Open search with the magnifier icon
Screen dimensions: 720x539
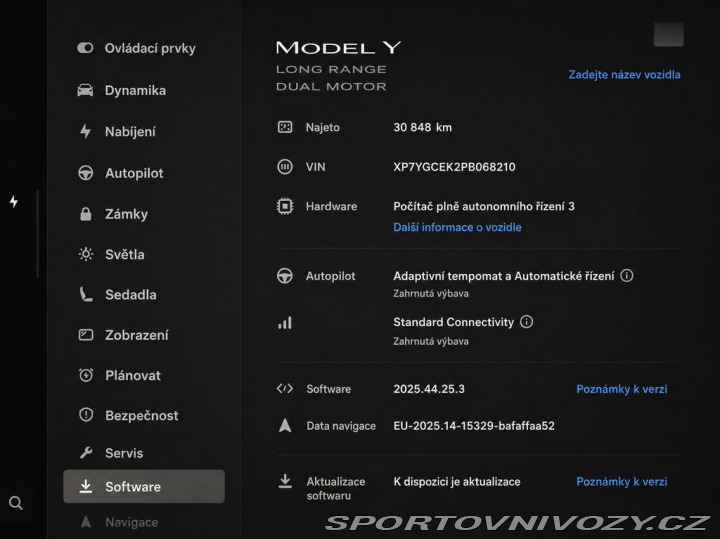pyautogui.click(x=16, y=503)
